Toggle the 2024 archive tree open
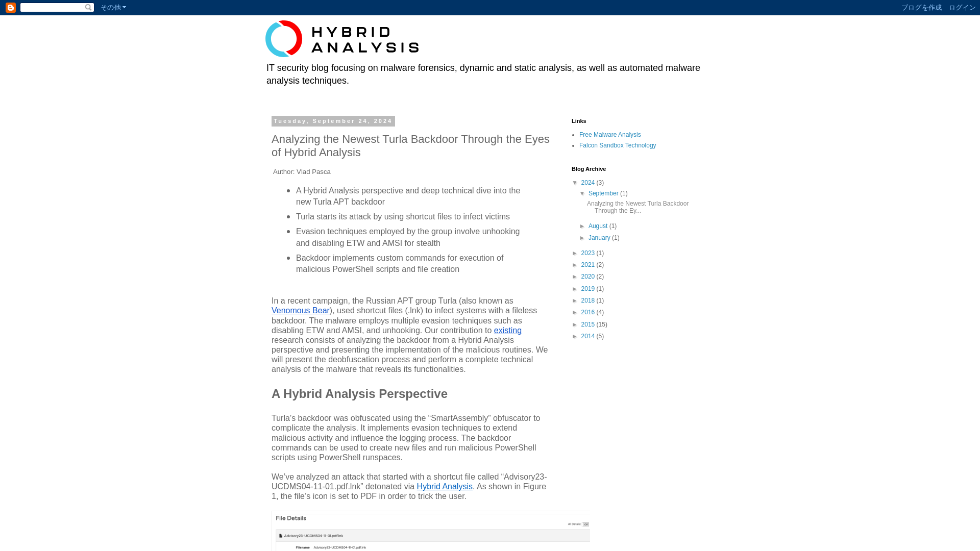 pos(575,182)
